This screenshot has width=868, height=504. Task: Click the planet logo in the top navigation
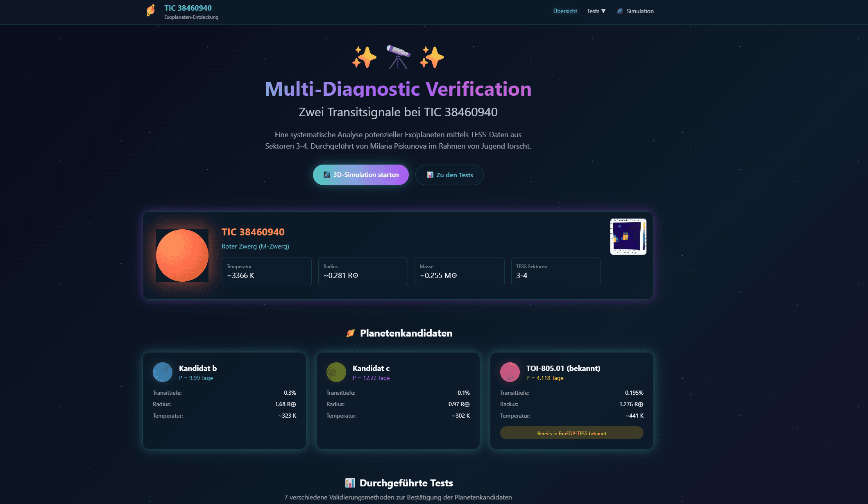[152, 11]
